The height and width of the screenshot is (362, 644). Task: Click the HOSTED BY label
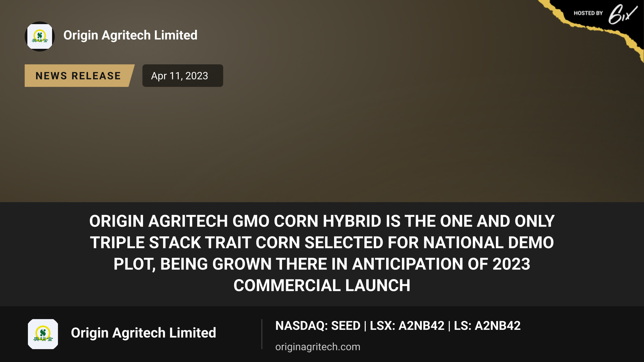click(x=588, y=13)
